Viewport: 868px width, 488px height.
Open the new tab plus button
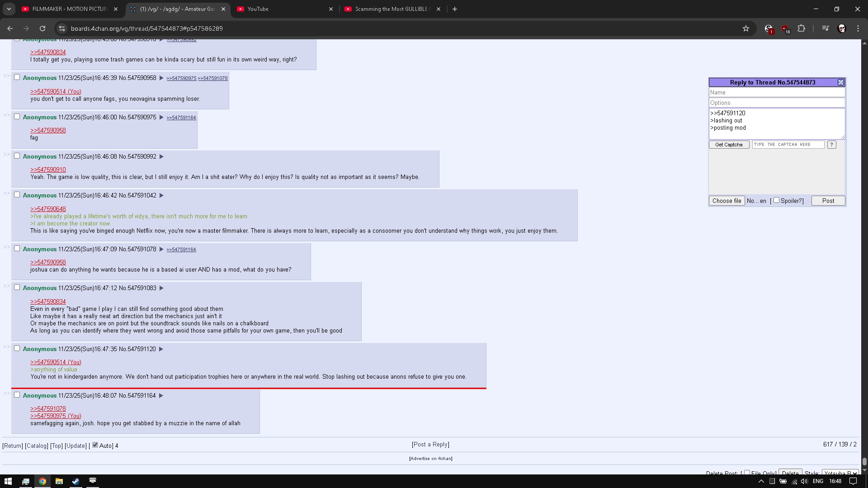tap(455, 9)
